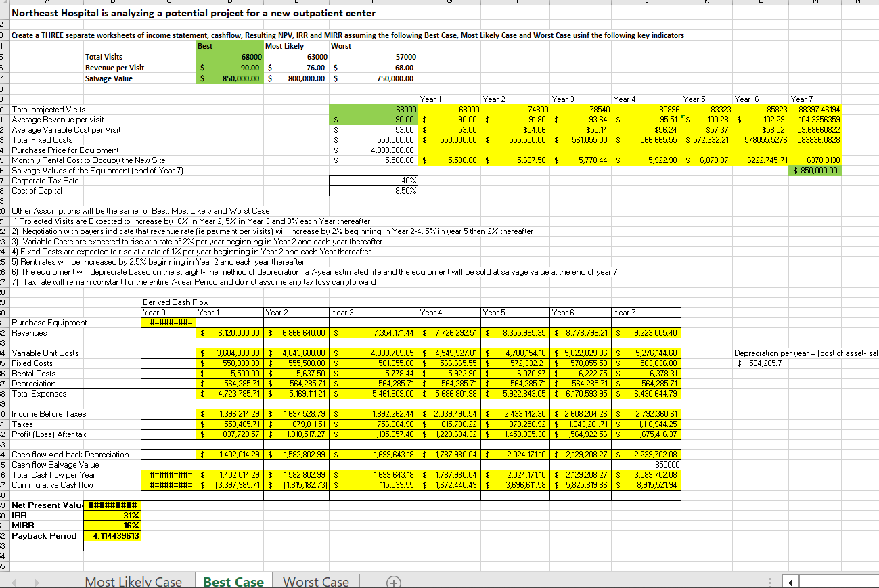The image size is (879, 588).
Task: Click assumption 7 about Tax rate
Action: [x=194, y=282]
